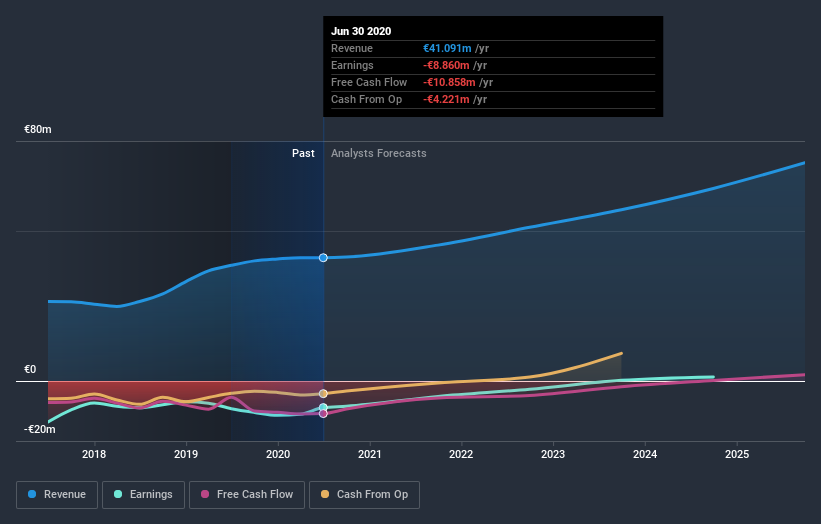Image resolution: width=821 pixels, height=524 pixels.
Task: Click the Jun 30 2020 tooltip date
Action: 361,31
